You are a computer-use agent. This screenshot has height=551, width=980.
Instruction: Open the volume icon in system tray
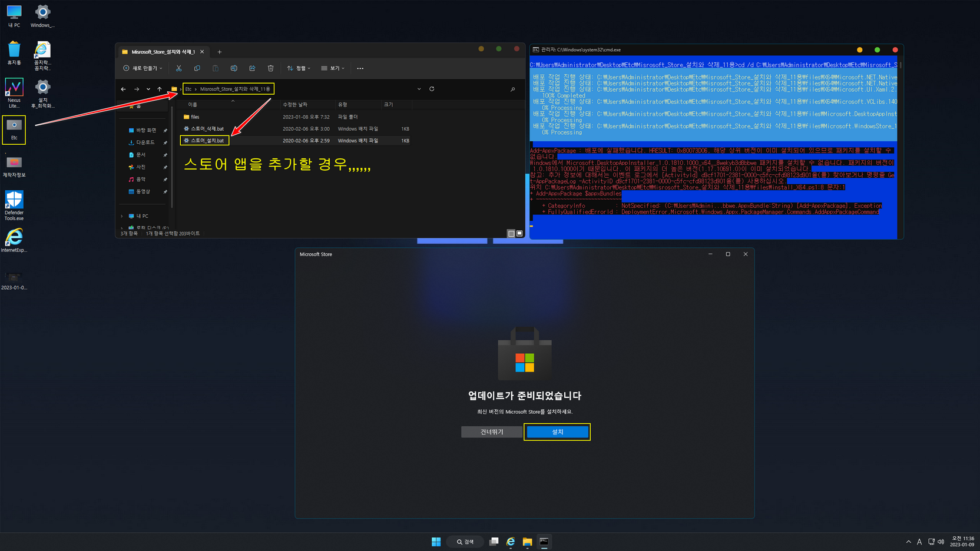point(941,542)
